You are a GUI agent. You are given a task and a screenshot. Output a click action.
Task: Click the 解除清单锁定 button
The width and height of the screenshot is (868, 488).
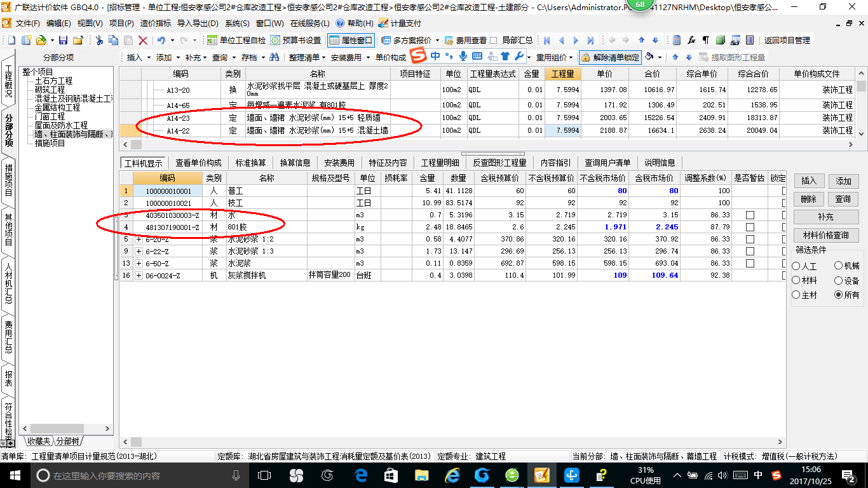(x=610, y=57)
